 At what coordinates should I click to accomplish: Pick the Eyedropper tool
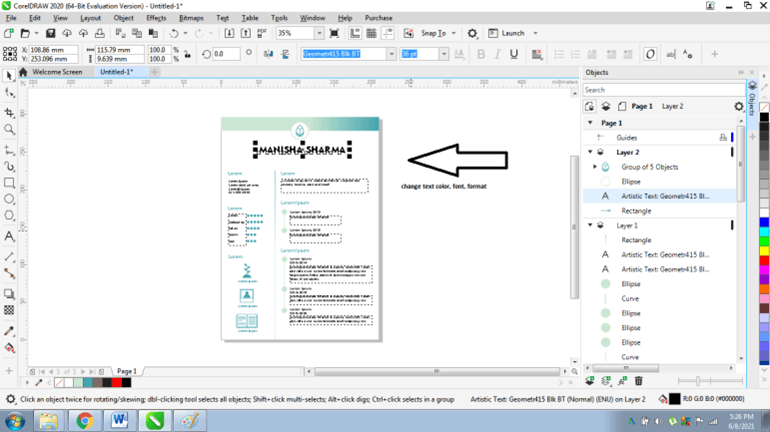click(9, 330)
